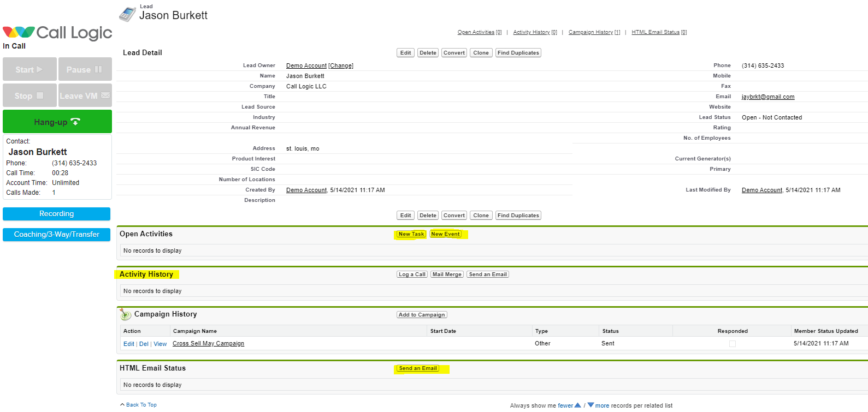Open Coaching/3-Way/Transfer options
The image size is (868, 412).
[x=56, y=235]
